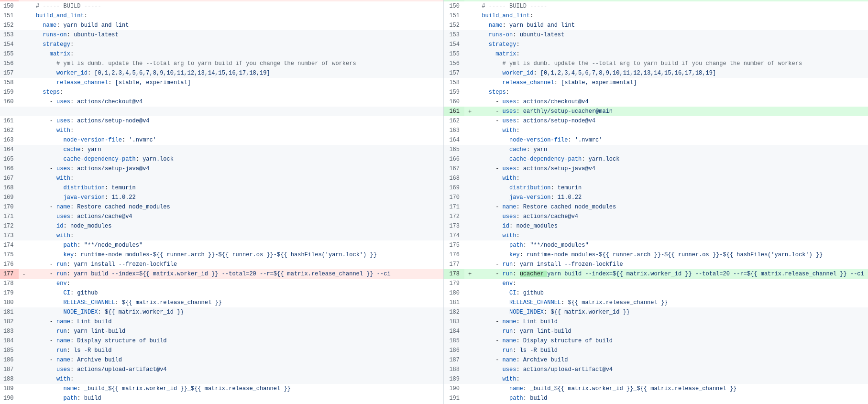Click the 'yml is dumb' comment in right pane
868x404 pixels.
point(652,63)
